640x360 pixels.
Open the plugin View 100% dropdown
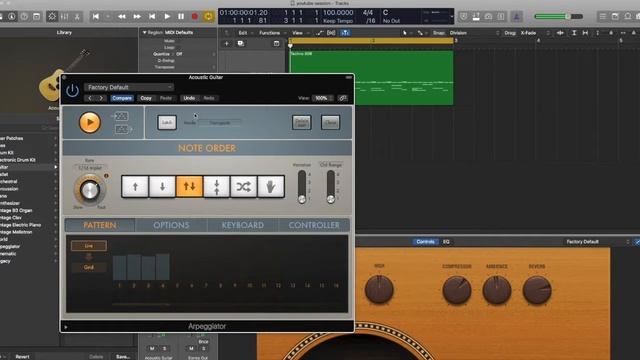pos(323,98)
